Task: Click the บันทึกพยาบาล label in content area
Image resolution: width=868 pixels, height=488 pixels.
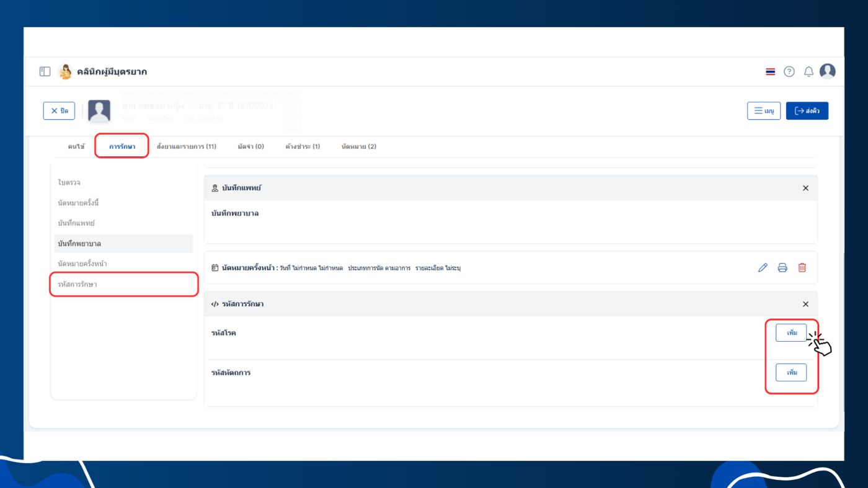Action: click(235, 213)
